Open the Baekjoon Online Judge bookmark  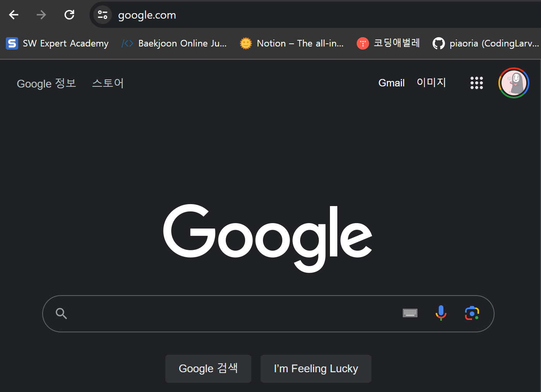point(174,43)
